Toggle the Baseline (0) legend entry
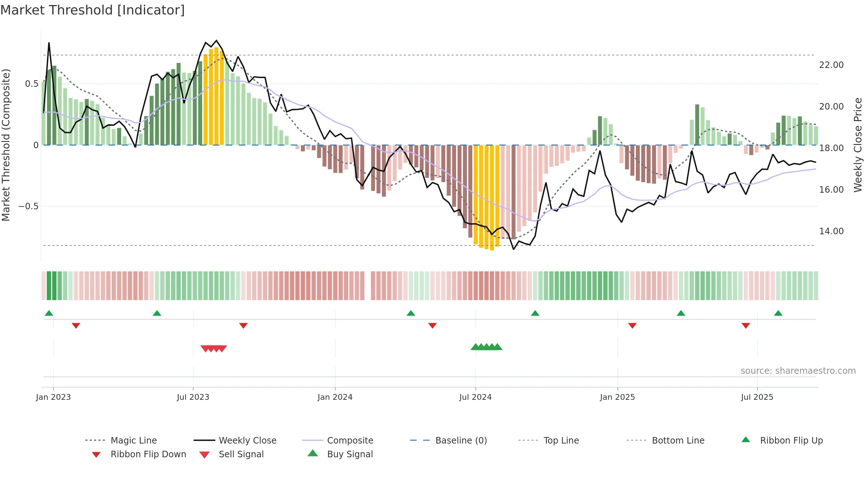This screenshot has width=868, height=488. coord(448,440)
